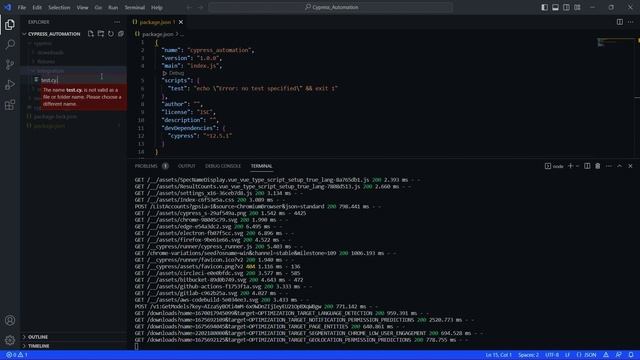
Task: Open the Edit menu
Action: pyautogui.click(x=37, y=7)
